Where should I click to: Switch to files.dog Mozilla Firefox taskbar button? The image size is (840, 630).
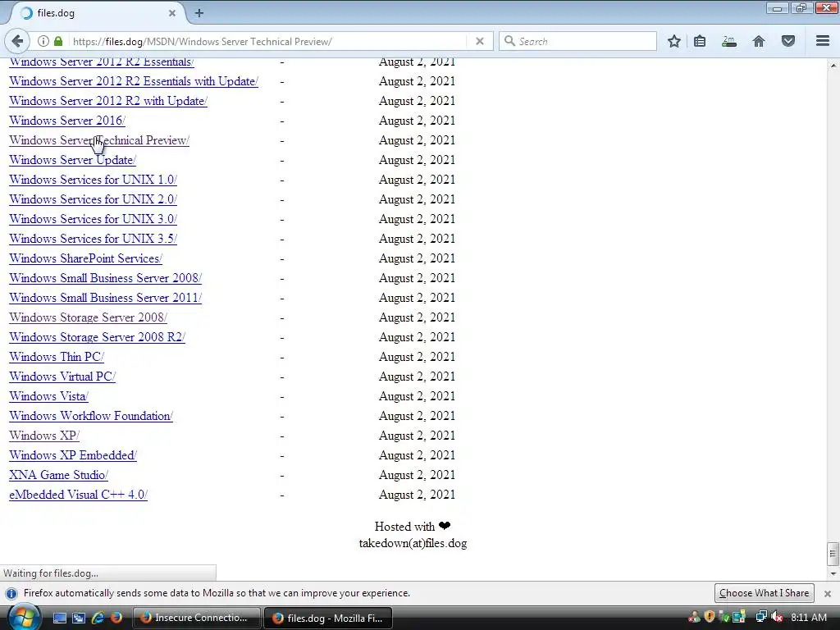(328, 618)
